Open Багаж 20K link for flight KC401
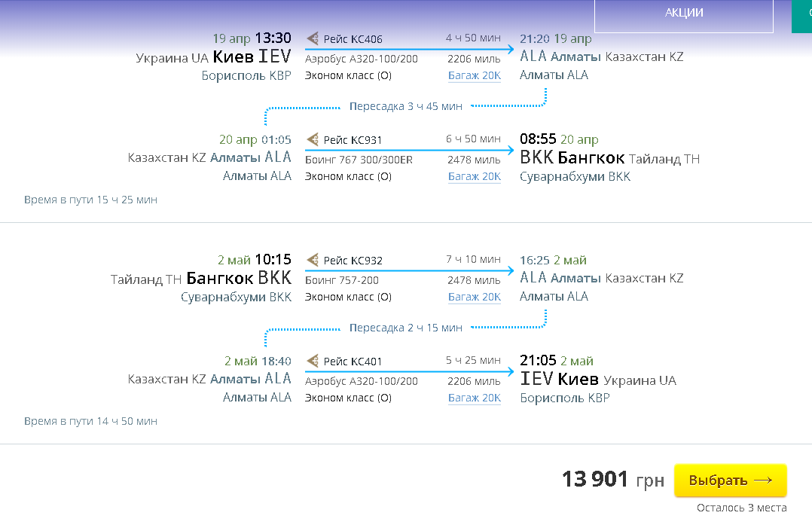This screenshot has width=812, height=528. click(x=475, y=398)
